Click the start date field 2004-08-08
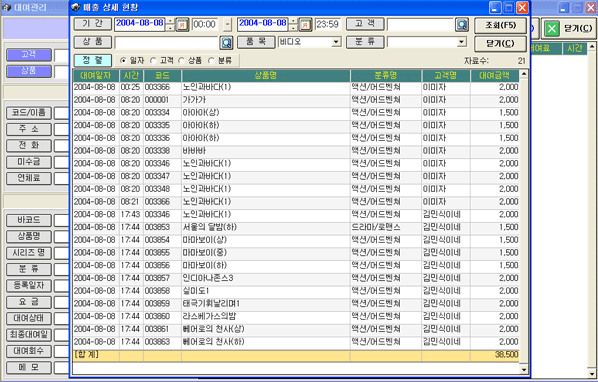The height and width of the screenshot is (382, 598). (x=140, y=24)
